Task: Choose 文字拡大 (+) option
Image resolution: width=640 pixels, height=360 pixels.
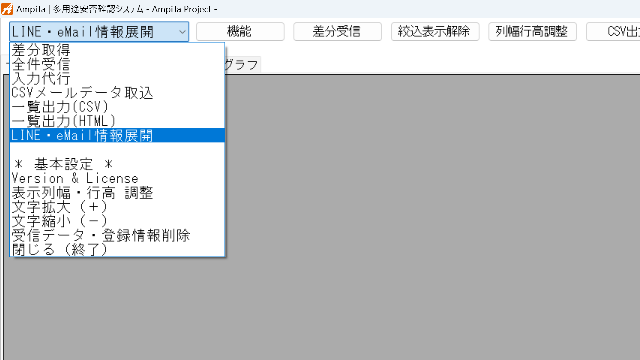Action: pos(117,207)
